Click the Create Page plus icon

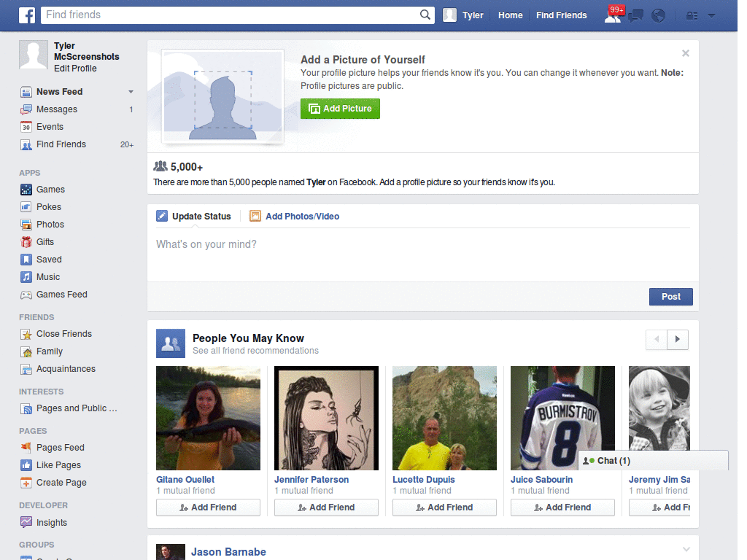coord(26,483)
